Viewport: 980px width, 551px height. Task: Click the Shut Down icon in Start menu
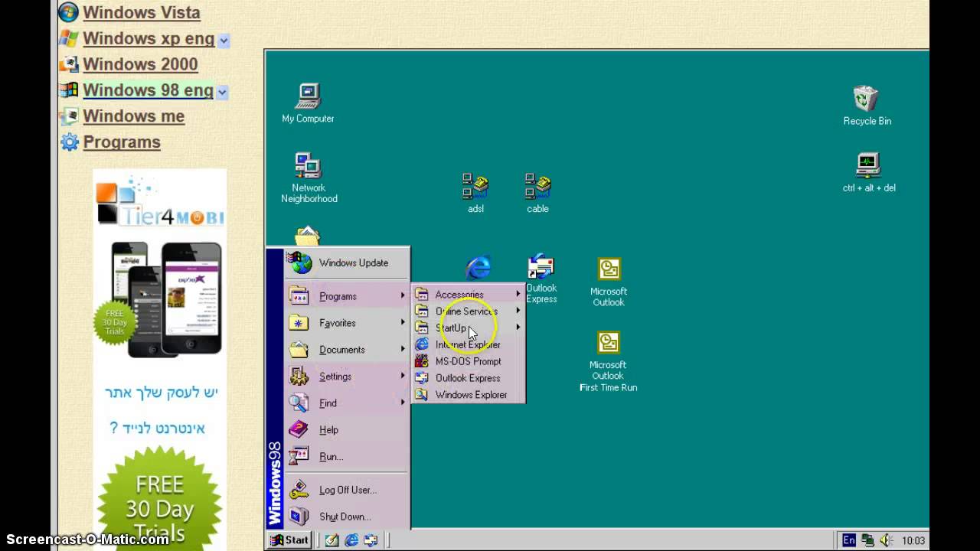click(x=299, y=517)
